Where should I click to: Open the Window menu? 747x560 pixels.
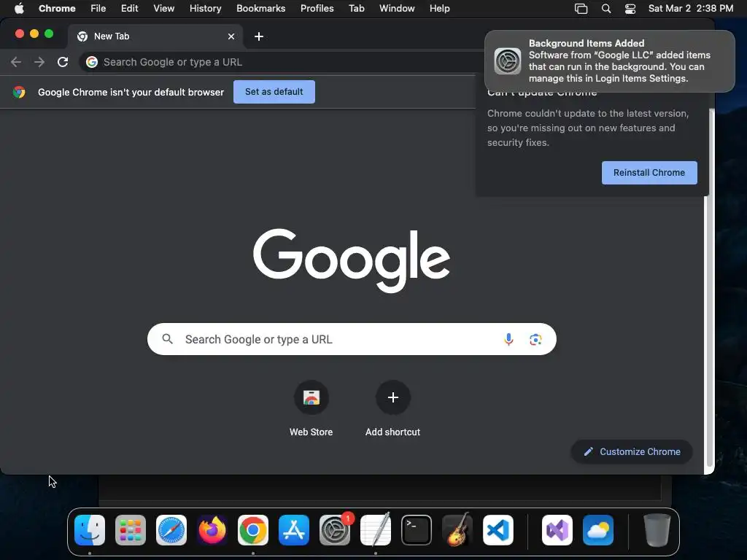(x=397, y=8)
